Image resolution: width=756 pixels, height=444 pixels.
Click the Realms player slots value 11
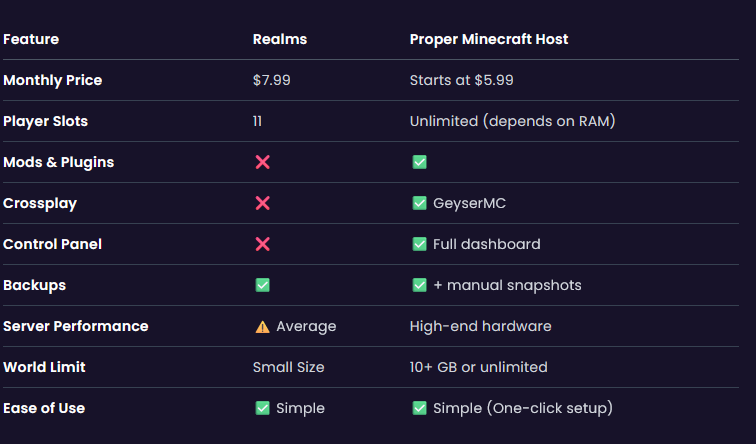coord(257,121)
